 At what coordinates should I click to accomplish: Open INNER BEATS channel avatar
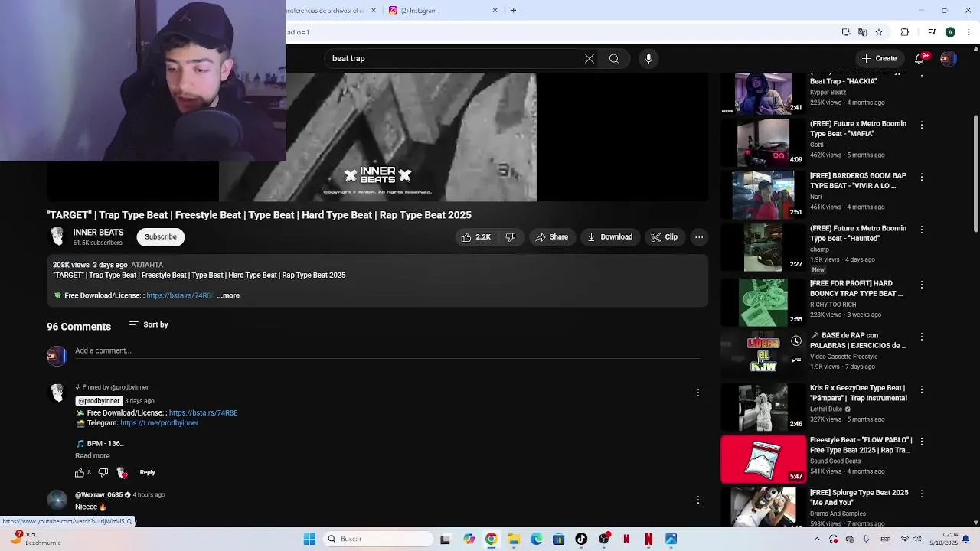57,236
